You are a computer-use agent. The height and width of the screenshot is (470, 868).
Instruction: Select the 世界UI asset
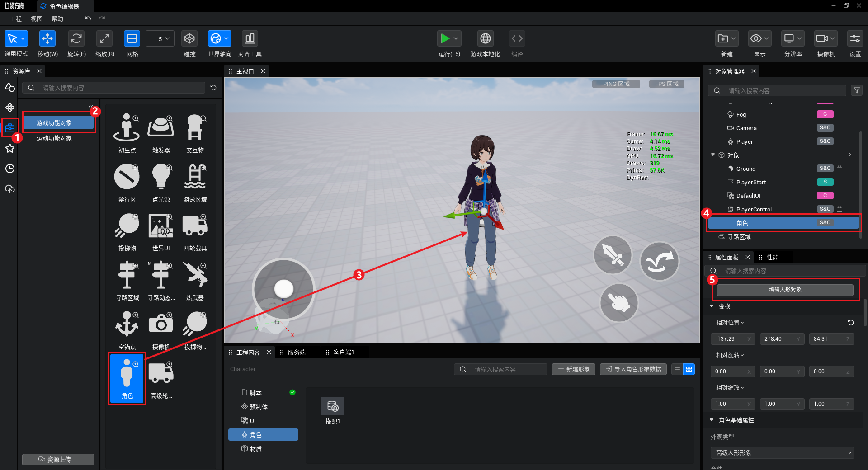coord(161,231)
